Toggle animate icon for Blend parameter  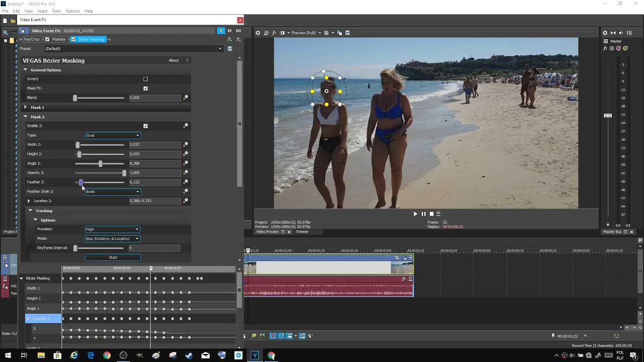click(x=185, y=98)
